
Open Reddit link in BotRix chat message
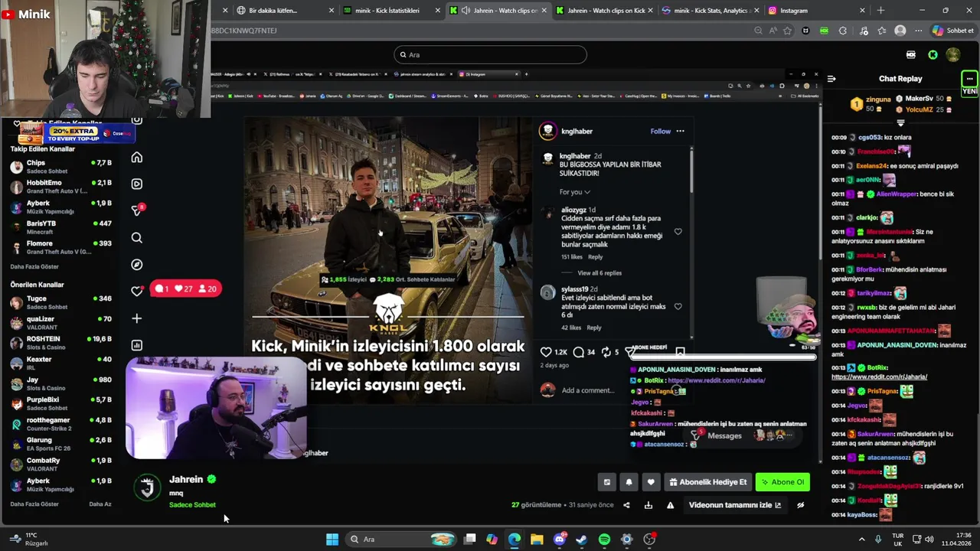pyautogui.click(x=880, y=377)
